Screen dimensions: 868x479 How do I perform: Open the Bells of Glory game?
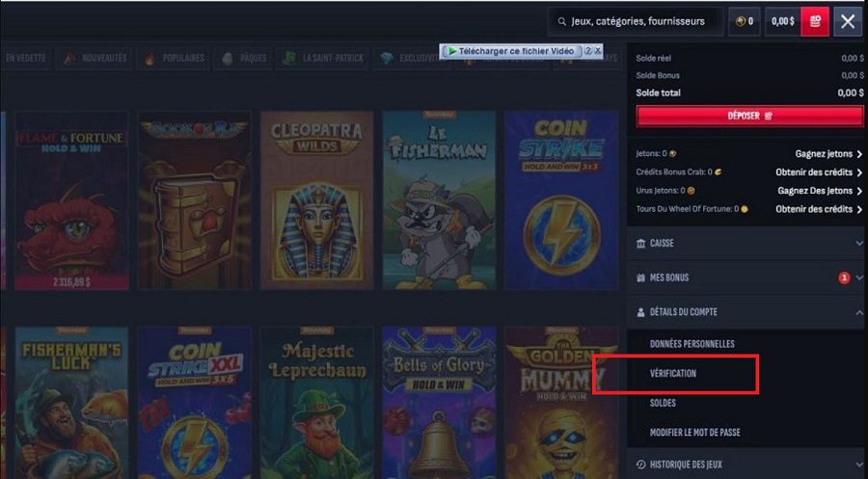click(x=439, y=403)
